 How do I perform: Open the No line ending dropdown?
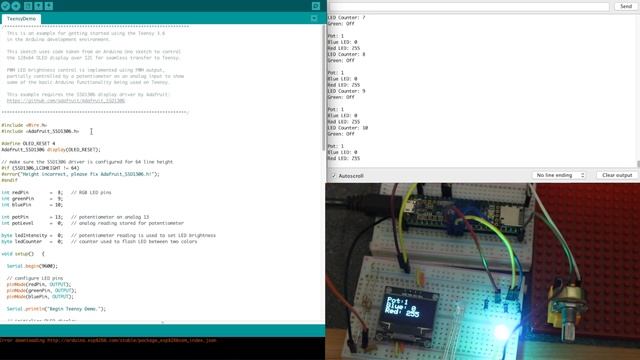click(x=559, y=175)
